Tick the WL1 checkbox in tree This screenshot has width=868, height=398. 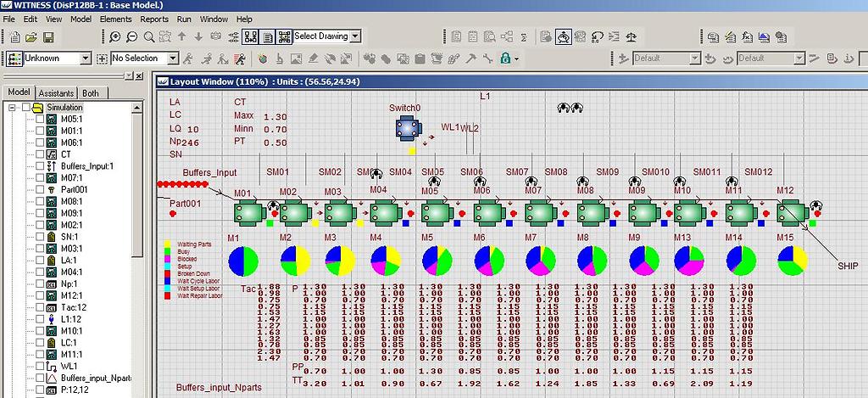(40, 366)
